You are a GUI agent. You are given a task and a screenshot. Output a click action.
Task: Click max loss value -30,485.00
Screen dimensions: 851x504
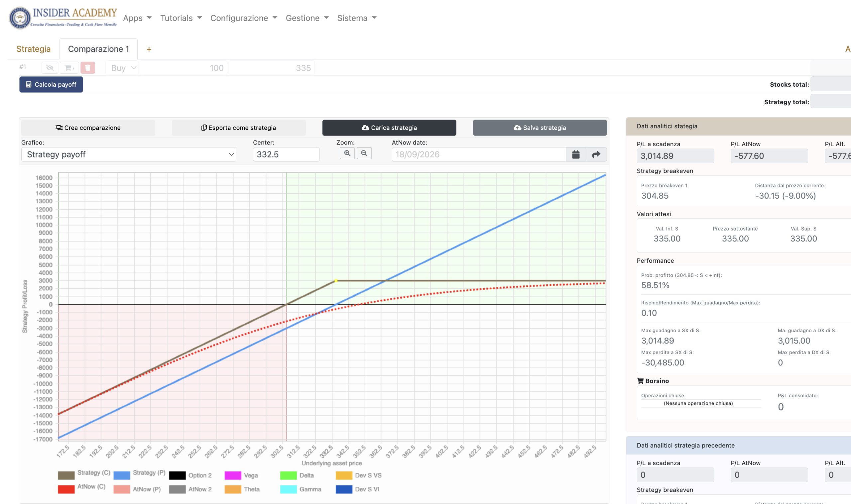click(x=663, y=363)
